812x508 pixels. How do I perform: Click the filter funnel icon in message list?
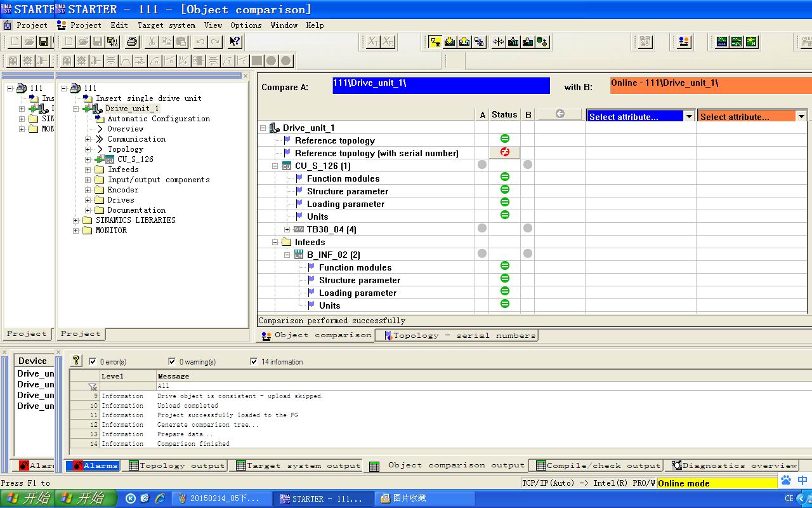point(93,386)
